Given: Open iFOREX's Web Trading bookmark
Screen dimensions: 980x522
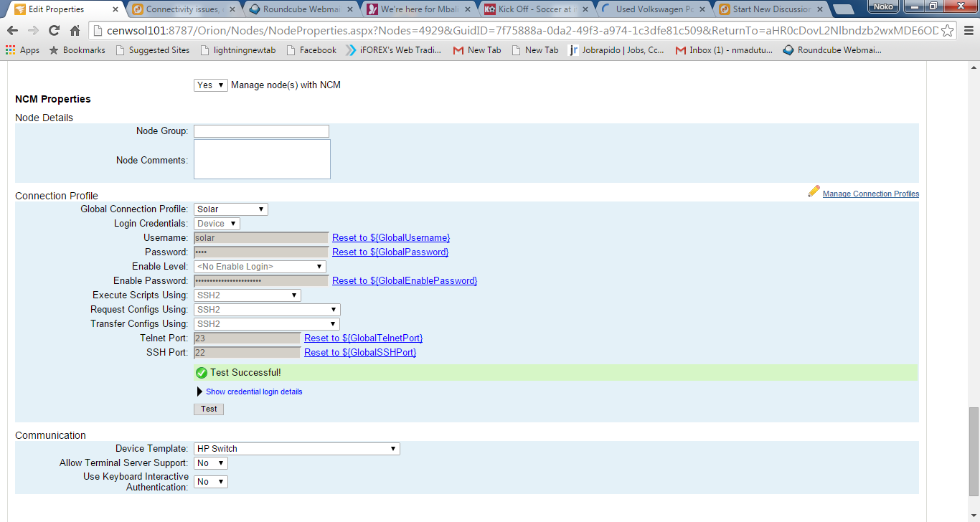Looking at the screenshot, I should point(393,50).
